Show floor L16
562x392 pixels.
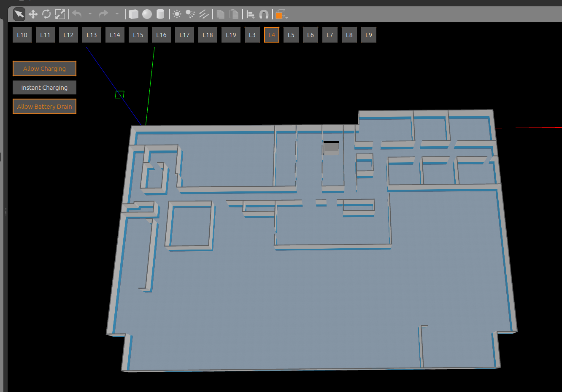[161, 35]
